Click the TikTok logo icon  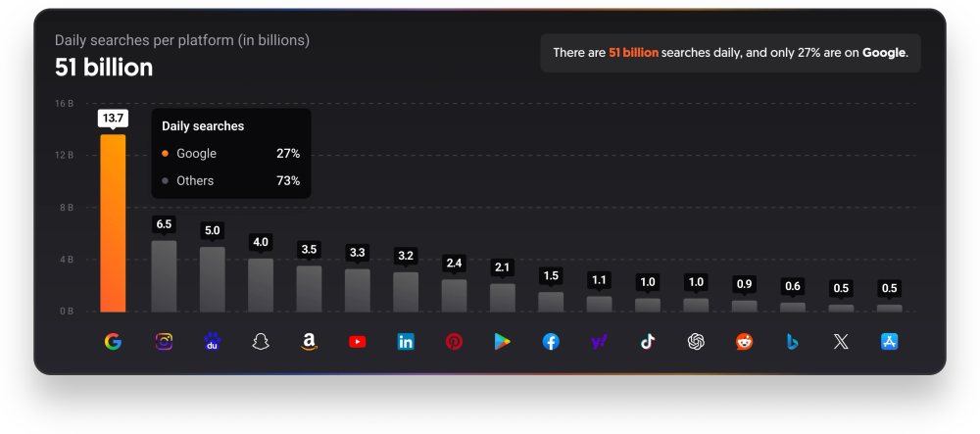click(648, 342)
